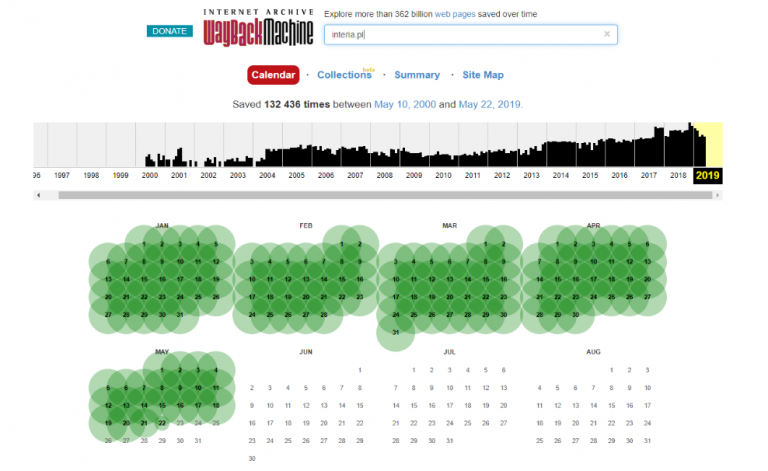The width and height of the screenshot is (768, 471).
Task: Open the Collections tab
Action: 344,75
